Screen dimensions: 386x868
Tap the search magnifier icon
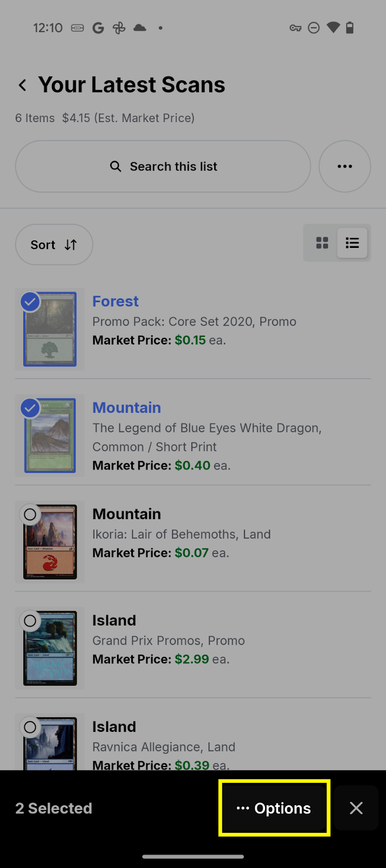115,167
